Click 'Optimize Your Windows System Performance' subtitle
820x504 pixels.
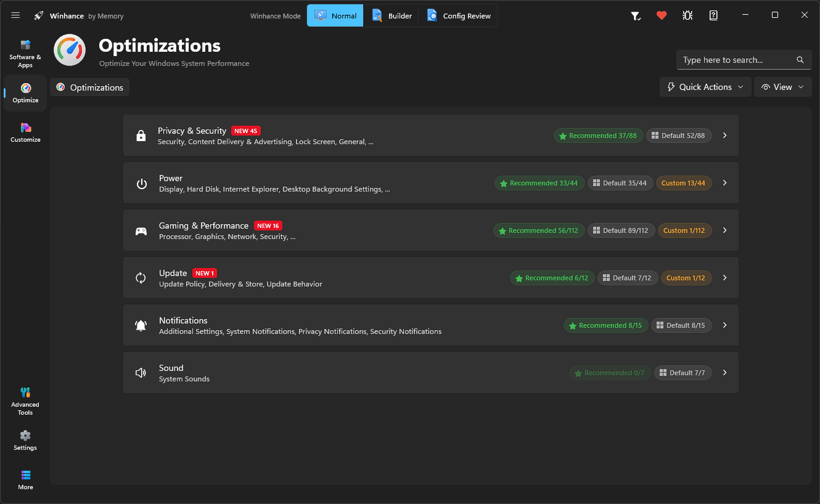pos(174,63)
